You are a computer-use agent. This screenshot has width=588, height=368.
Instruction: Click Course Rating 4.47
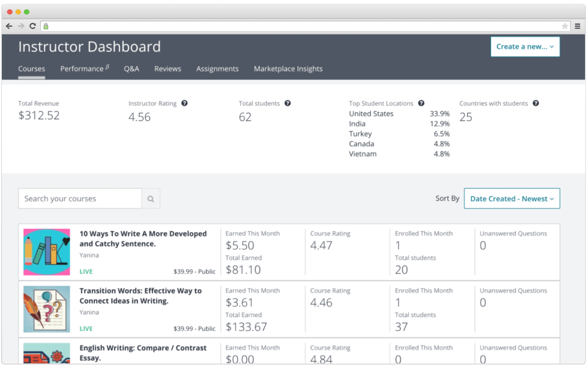pyautogui.click(x=321, y=245)
